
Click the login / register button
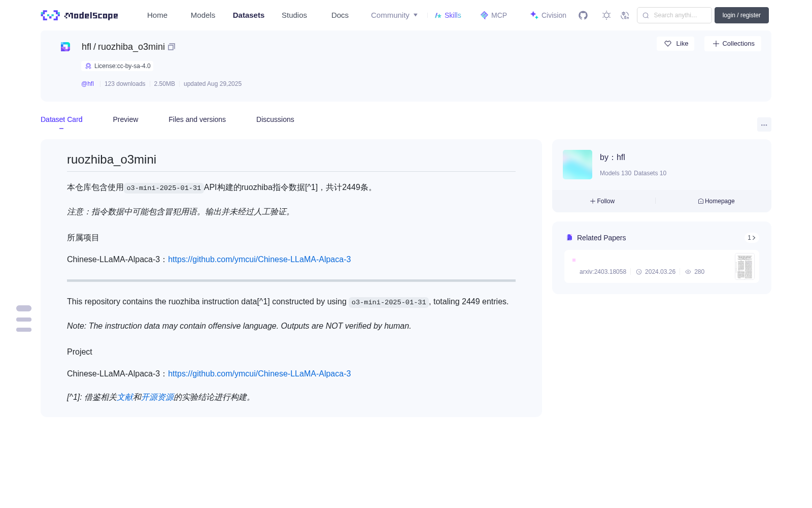tap(741, 15)
